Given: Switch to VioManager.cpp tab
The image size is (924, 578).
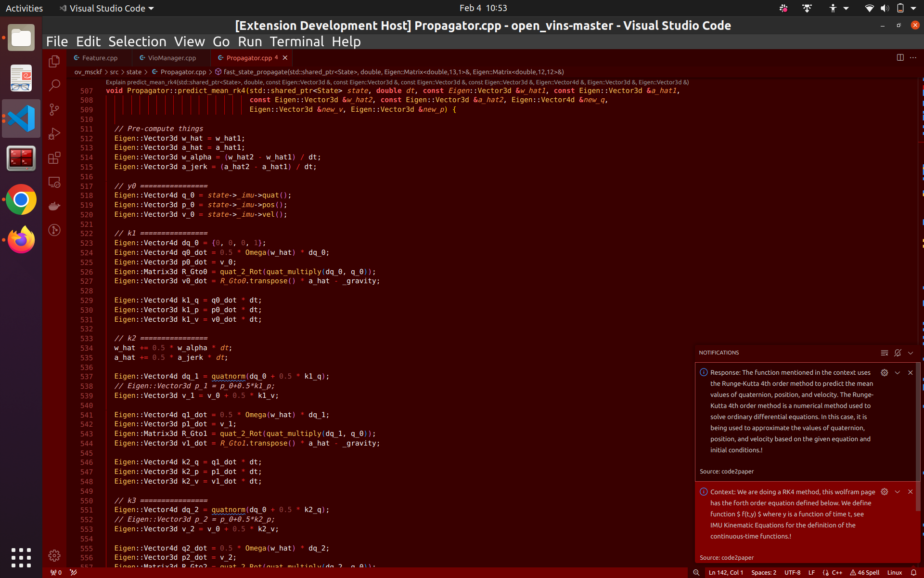Looking at the screenshot, I should (x=172, y=58).
